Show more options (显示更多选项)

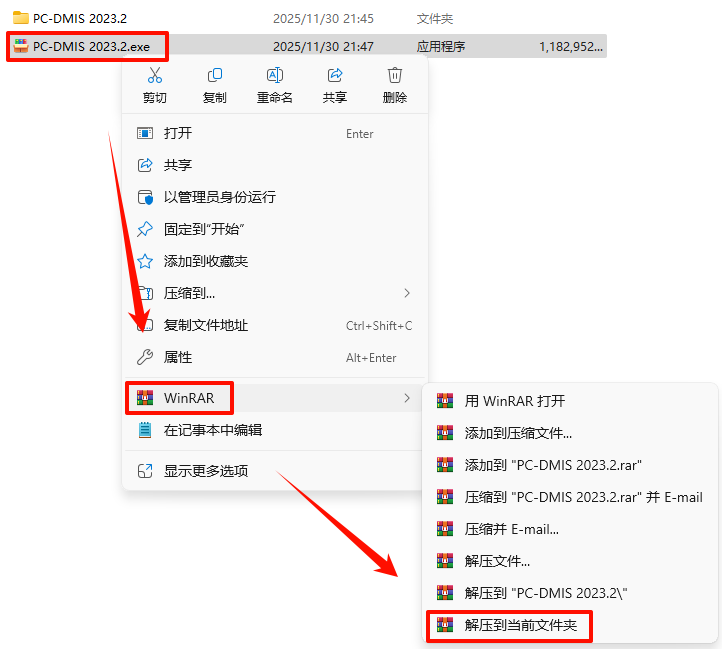click(274, 471)
